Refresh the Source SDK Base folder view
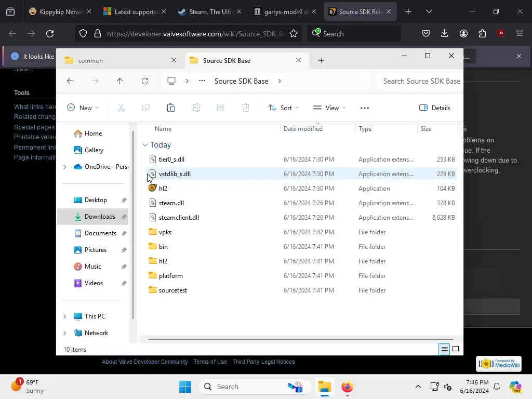 tap(145, 81)
